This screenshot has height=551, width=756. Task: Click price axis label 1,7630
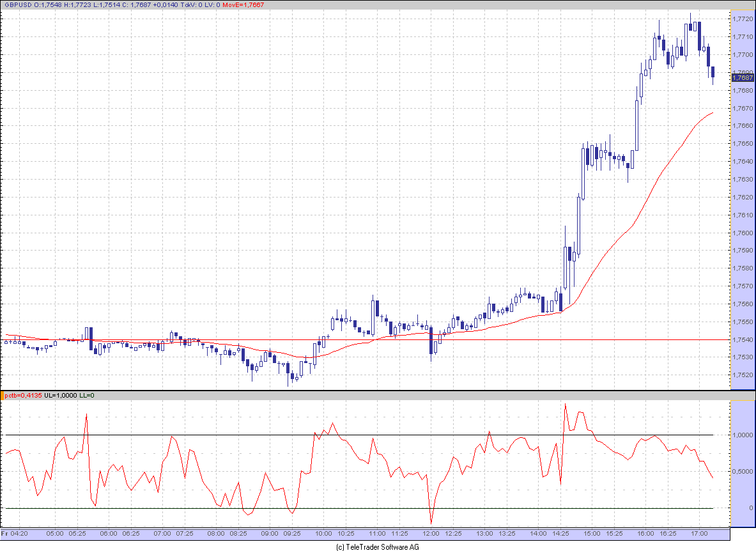coord(743,179)
